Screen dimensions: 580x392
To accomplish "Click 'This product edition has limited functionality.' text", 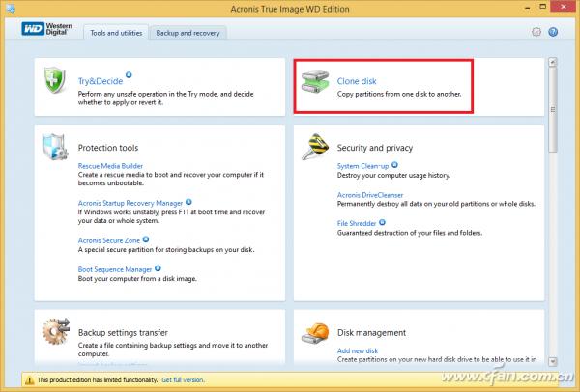I will [x=98, y=380].
